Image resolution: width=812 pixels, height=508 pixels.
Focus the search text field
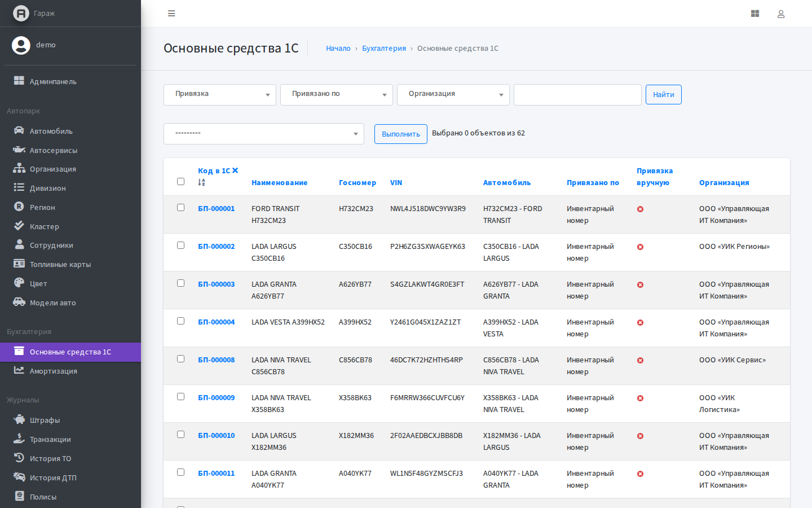(577, 95)
